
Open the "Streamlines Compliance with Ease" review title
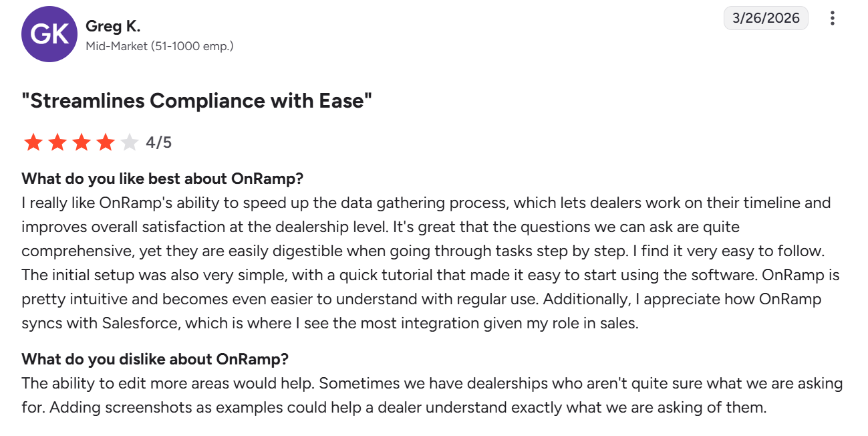point(196,101)
